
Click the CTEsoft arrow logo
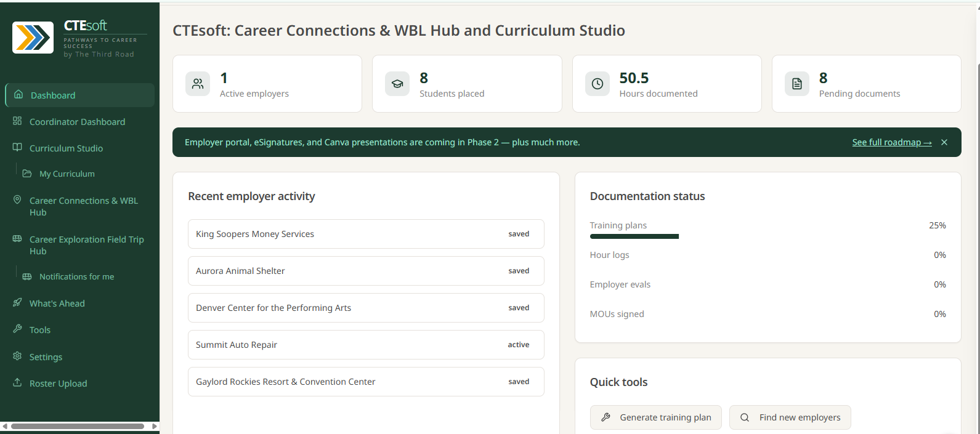pyautogui.click(x=33, y=38)
